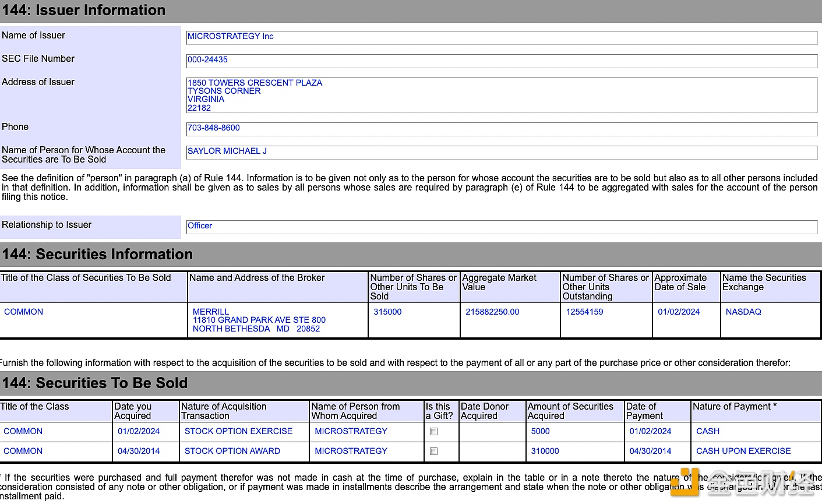
Task: Select approximate date of sale 01/02/2024
Action: click(x=679, y=312)
